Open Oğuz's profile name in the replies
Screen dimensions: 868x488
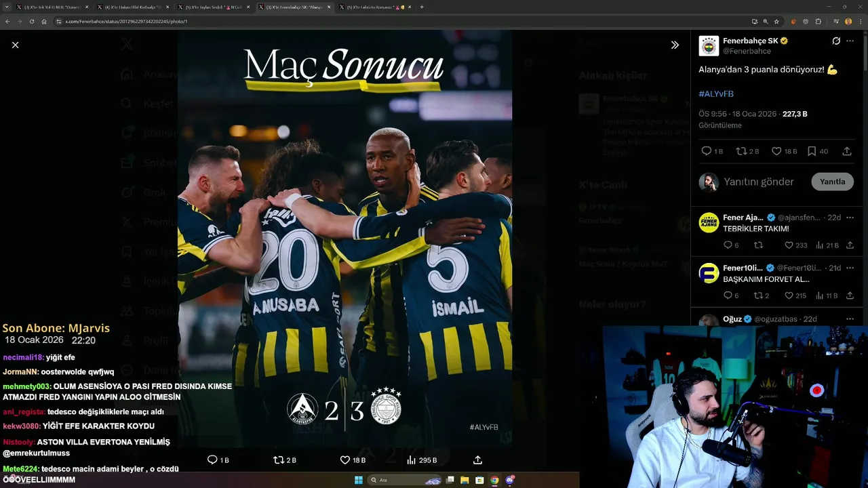(x=732, y=319)
